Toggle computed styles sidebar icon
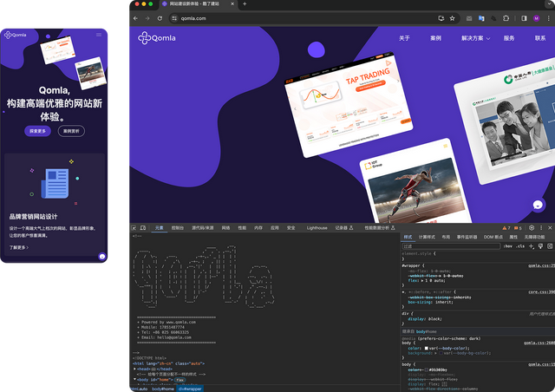The height and width of the screenshot is (392, 555). click(550, 246)
